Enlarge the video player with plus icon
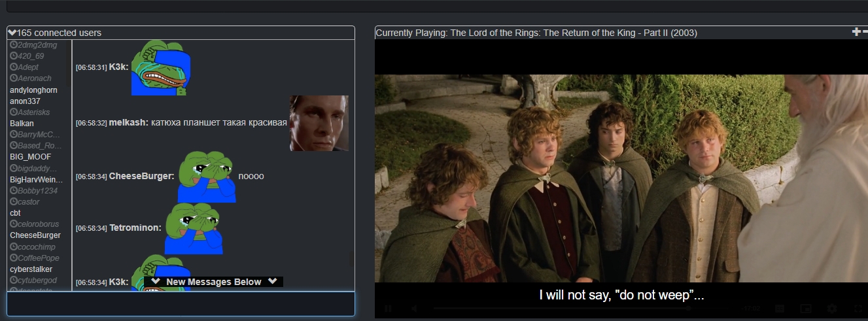The height and width of the screenshot is (321, 868). [x=856, y=31]
